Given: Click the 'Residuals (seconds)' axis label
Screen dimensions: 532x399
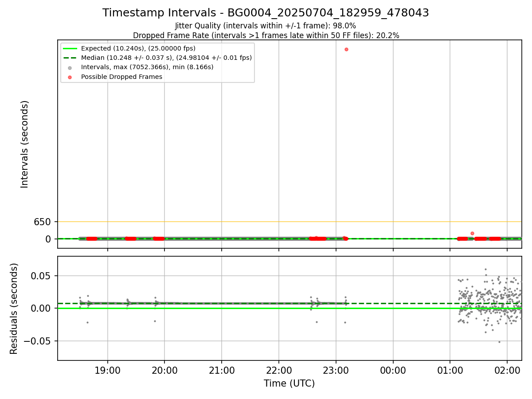Looking at the screenshot, I should pos(14,309).
